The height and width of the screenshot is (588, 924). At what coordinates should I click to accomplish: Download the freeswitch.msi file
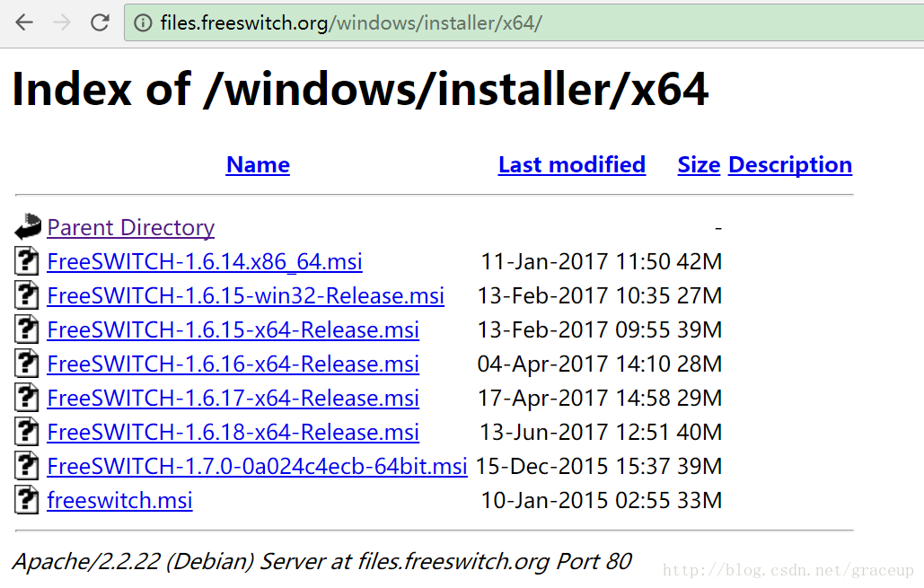119,501
